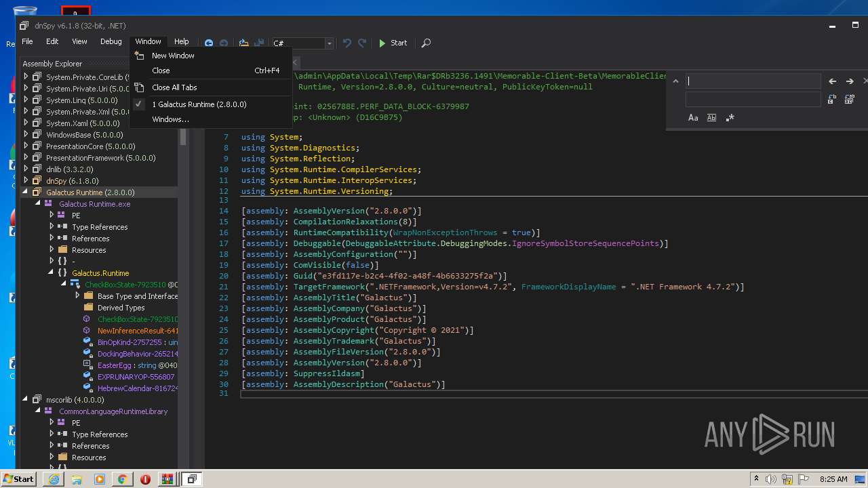
Task: Expand the PresentationFramework assembly node
Action: click(x=26, y=158)
